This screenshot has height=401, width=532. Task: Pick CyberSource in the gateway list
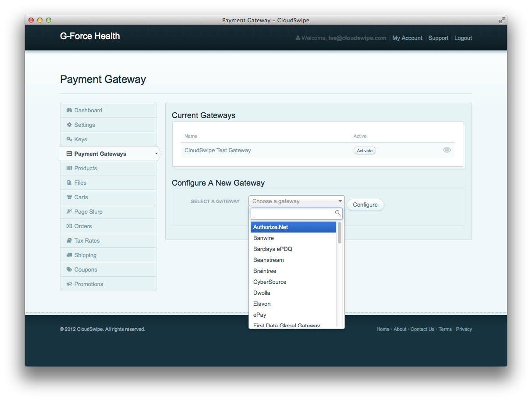tap(293, 282)
